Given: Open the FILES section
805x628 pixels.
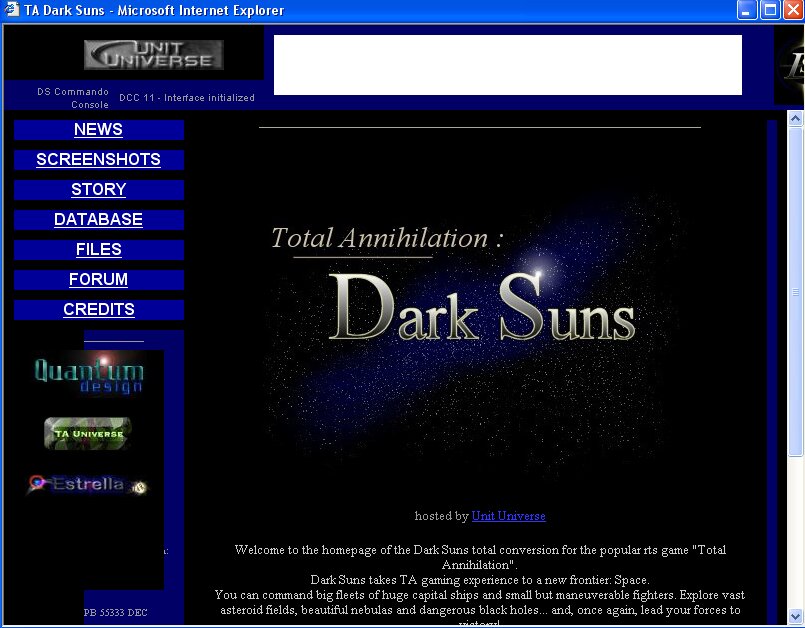Looking at the screenshot, I should pyautogui.click(x=99, y=250).
